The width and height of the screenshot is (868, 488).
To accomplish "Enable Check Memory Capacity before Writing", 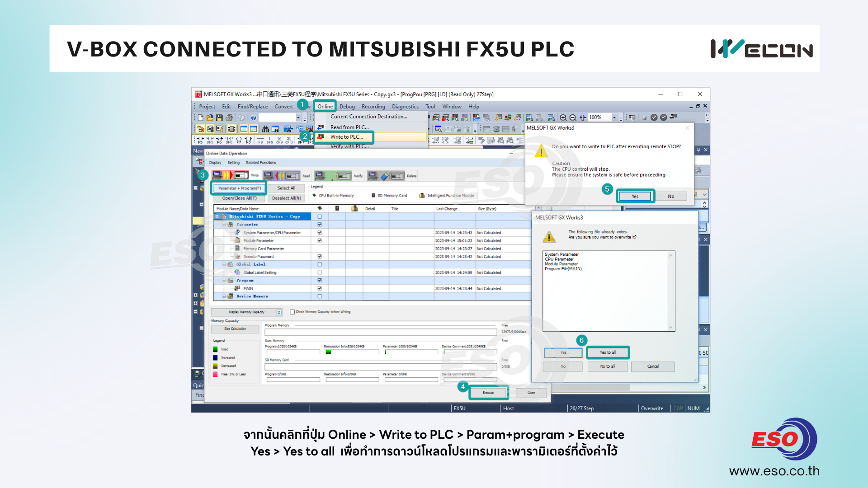I will click(292, 312).
